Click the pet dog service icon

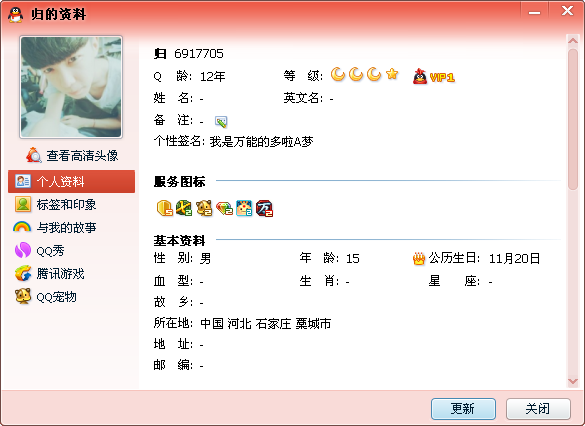pos(204,208)
